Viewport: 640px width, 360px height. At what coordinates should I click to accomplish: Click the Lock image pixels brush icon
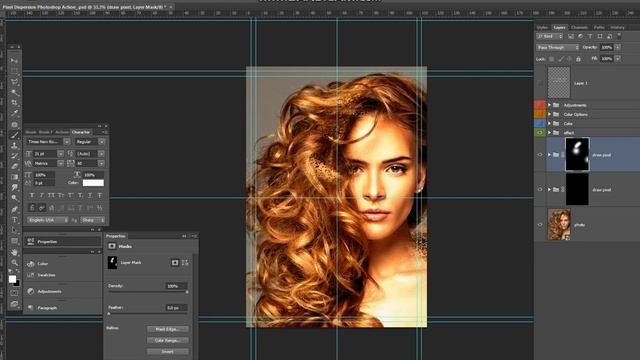pyautogui.click(x=561, y=59)
